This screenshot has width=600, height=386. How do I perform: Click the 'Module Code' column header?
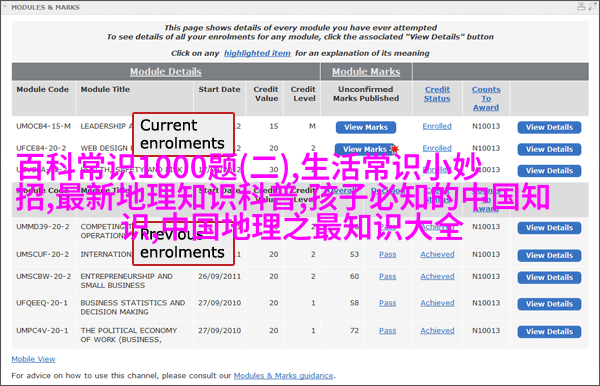[42, 89]
